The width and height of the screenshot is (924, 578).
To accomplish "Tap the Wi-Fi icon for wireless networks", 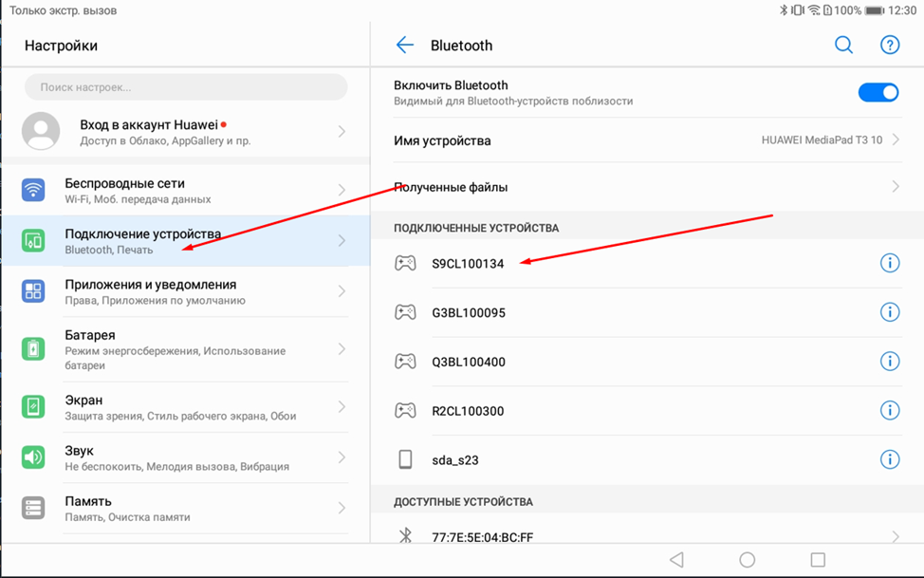I will [33, 190].
